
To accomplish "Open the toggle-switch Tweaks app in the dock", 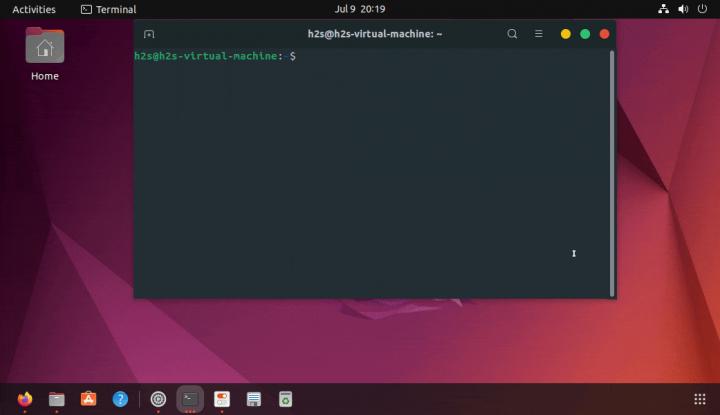I will [222, 399].
